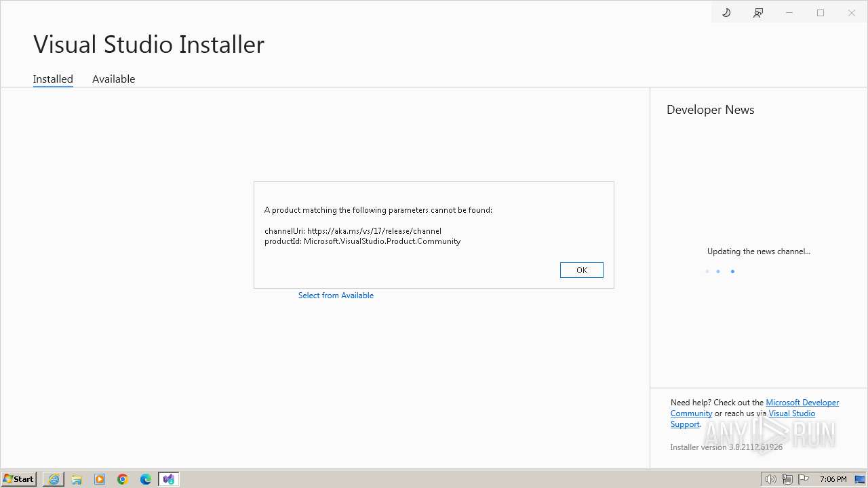Click the Show Desktop icon in tray
Image resolution: width=868 pixels, height=488 pixels.
(860, 479)
